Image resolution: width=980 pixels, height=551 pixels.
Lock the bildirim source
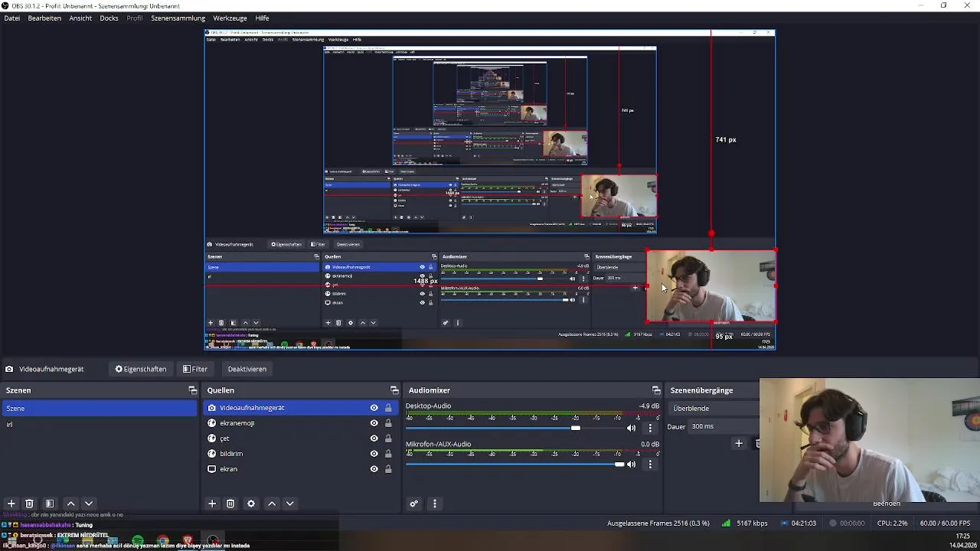click(x=388, y=454)
